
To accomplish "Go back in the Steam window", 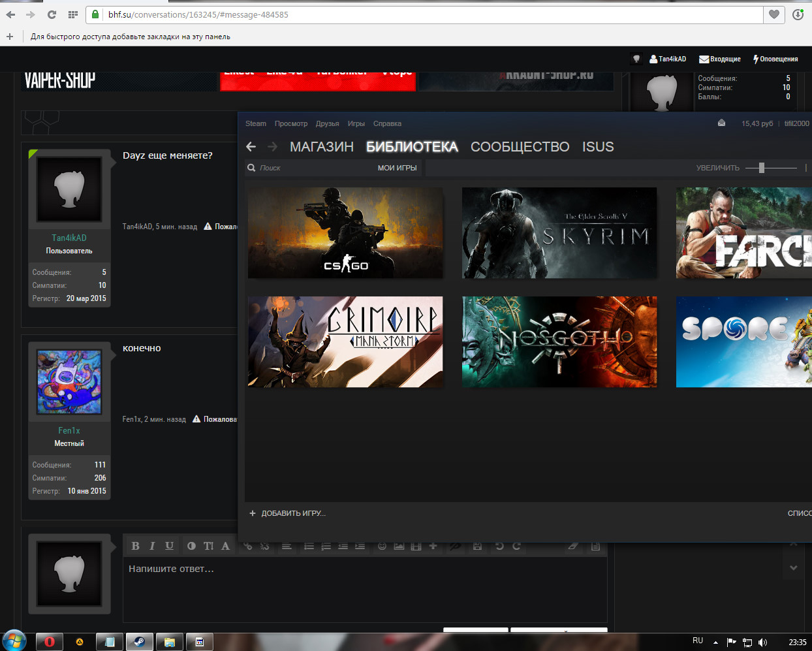I will [251, 146].
